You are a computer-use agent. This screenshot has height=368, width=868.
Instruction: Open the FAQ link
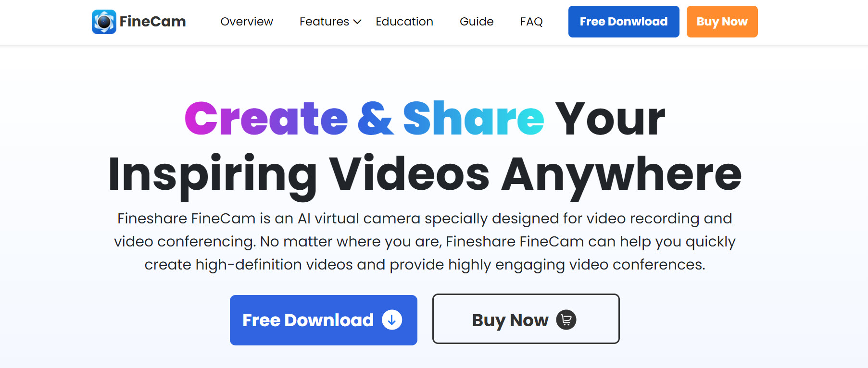click(531, 22)
